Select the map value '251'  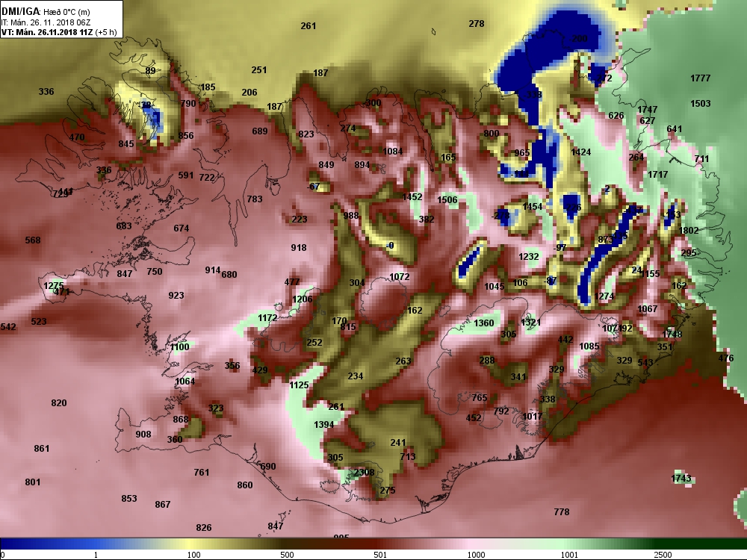tap(259, 70)
